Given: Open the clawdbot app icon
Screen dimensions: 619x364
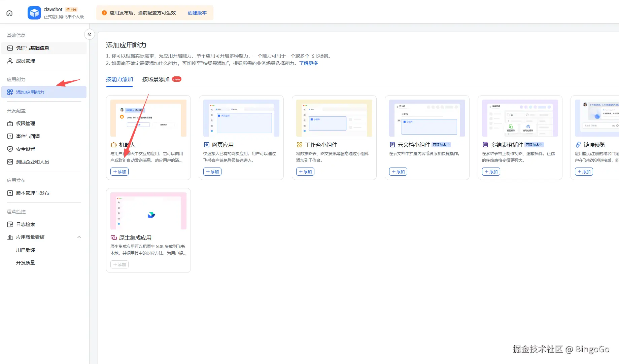Looking at the screenshot, I should (x=34, y=12).
